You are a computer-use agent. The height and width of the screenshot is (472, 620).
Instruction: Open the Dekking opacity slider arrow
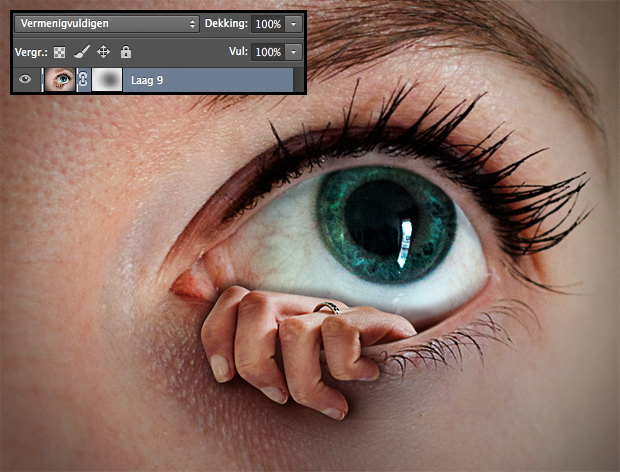[x=293, y=24]
